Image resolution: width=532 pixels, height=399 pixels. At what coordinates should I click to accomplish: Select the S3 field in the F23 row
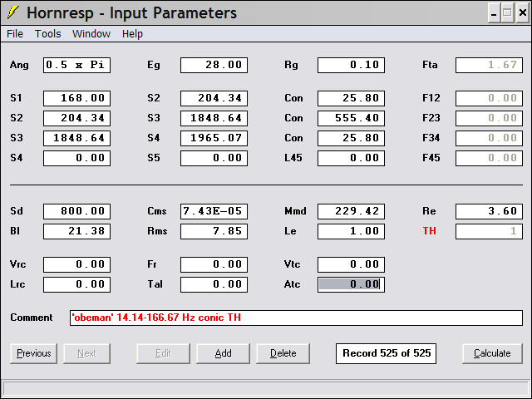214,118
